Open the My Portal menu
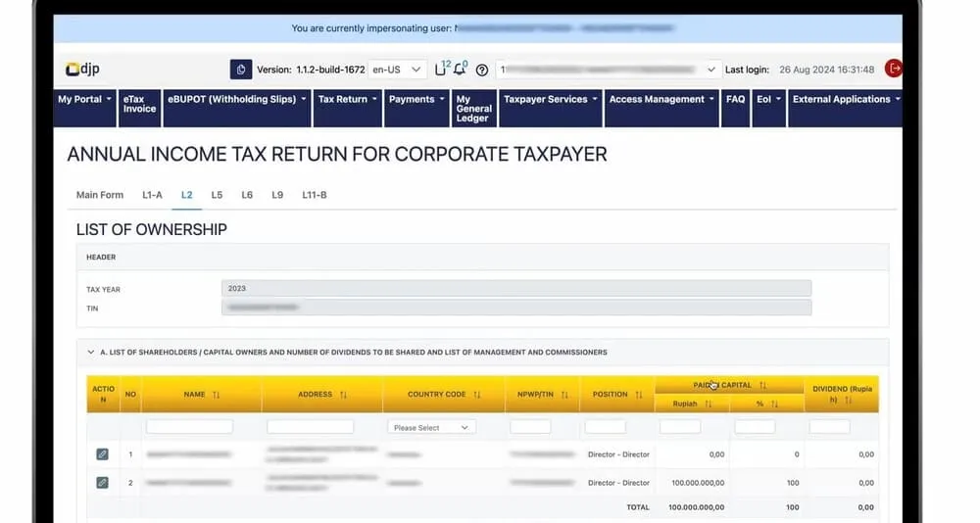 pos(84,108)
